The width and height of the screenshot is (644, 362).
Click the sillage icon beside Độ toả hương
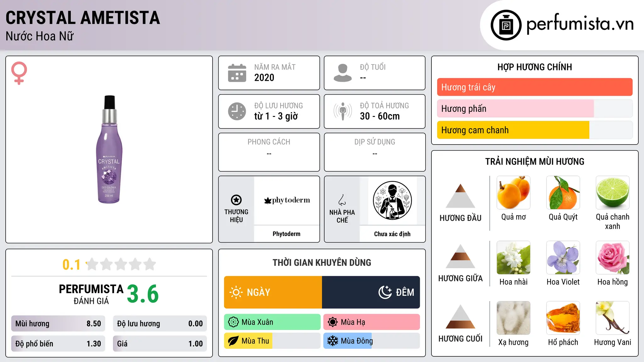[343, 111]
